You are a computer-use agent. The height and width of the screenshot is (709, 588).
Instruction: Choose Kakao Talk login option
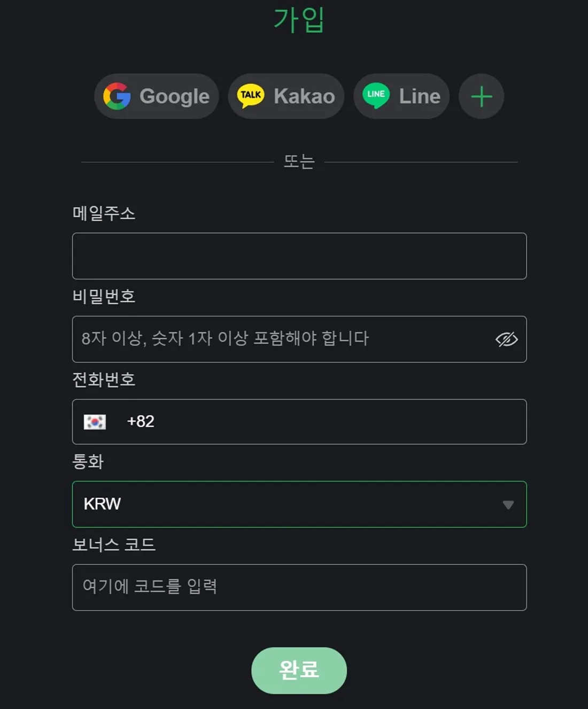click(286, 96)
